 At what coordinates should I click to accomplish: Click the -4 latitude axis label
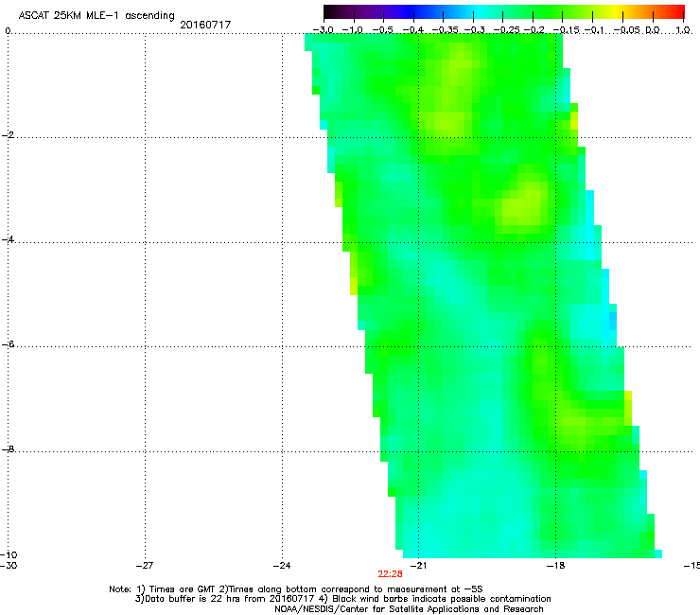[8, 239]
